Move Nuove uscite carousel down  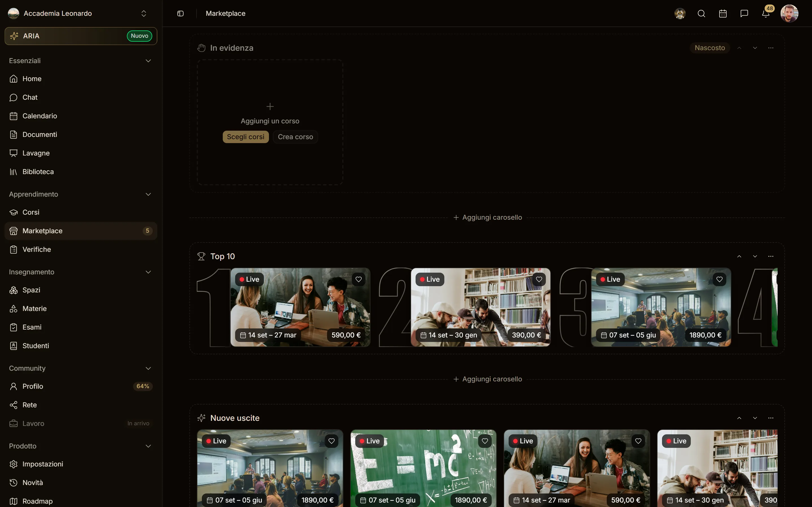click(755, 418)
